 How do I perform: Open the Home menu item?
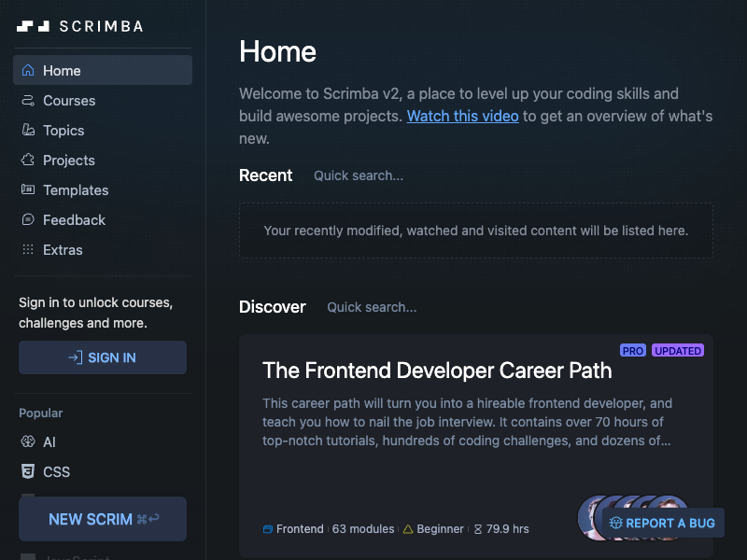click(x=103, y=70)
